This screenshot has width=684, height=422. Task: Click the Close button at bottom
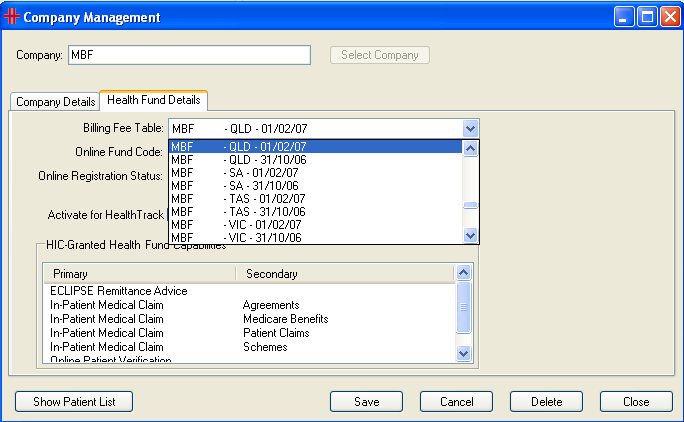coord(636,401)
